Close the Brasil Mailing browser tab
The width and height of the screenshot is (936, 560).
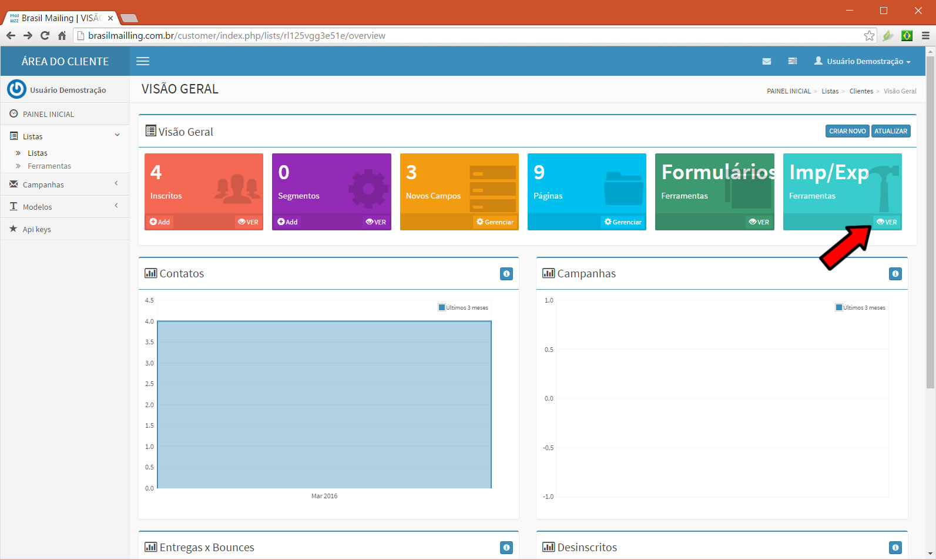pos(110,18)
